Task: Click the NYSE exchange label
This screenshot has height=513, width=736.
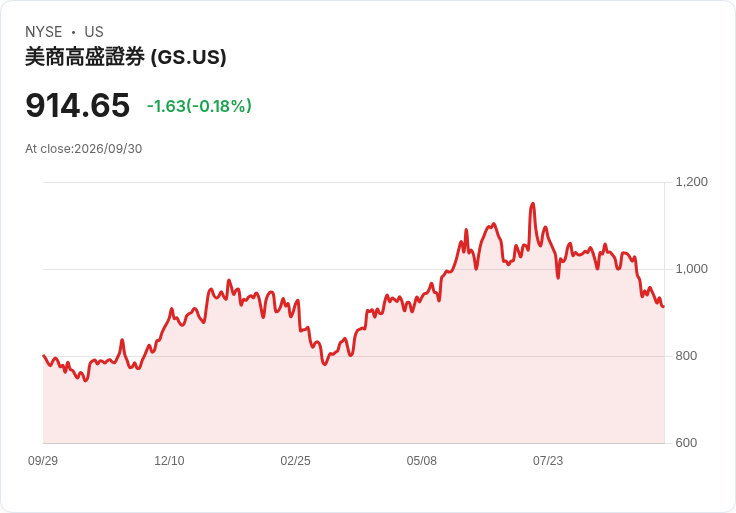Action: pos(44,32)
